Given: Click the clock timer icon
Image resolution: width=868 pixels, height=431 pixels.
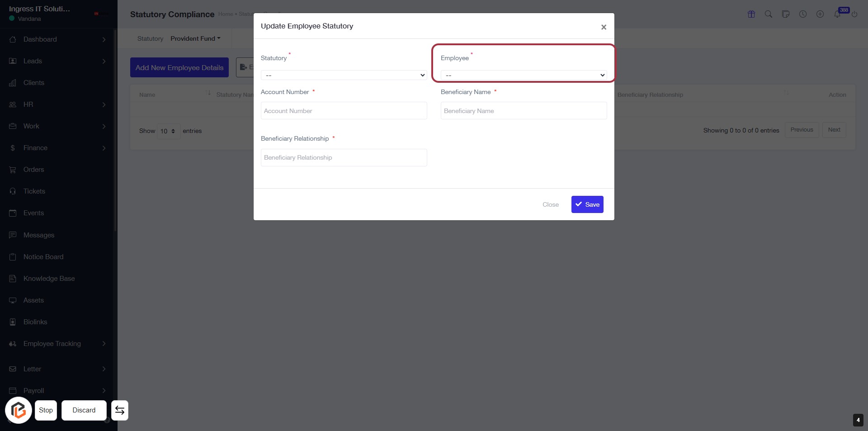Looking at the screenshot, I should pos(803,14).
